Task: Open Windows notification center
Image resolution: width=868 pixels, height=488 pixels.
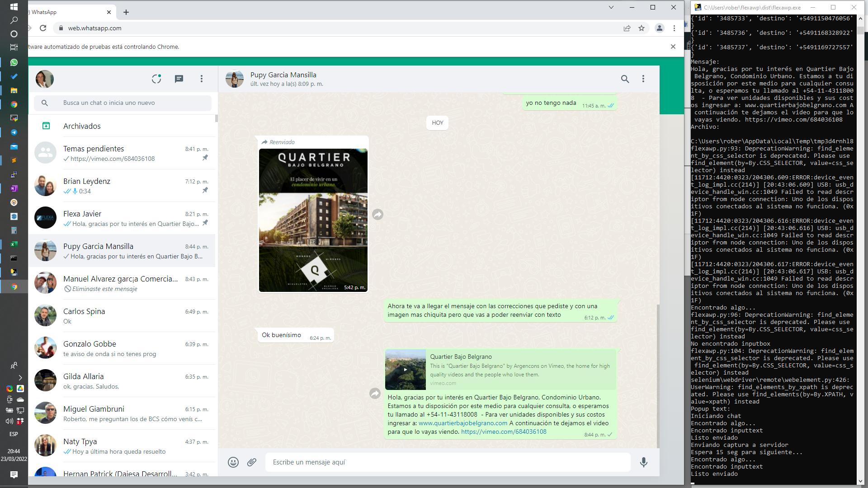Action: click(x=14, y=474)
